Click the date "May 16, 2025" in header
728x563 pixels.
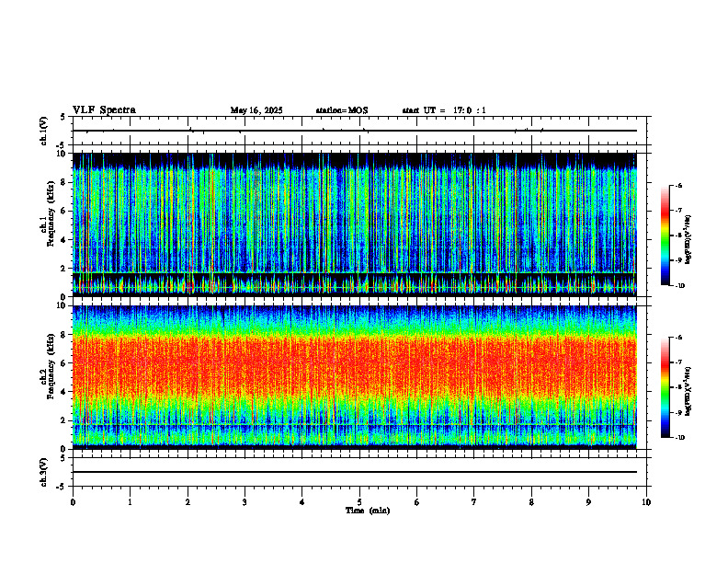(256, 110)
